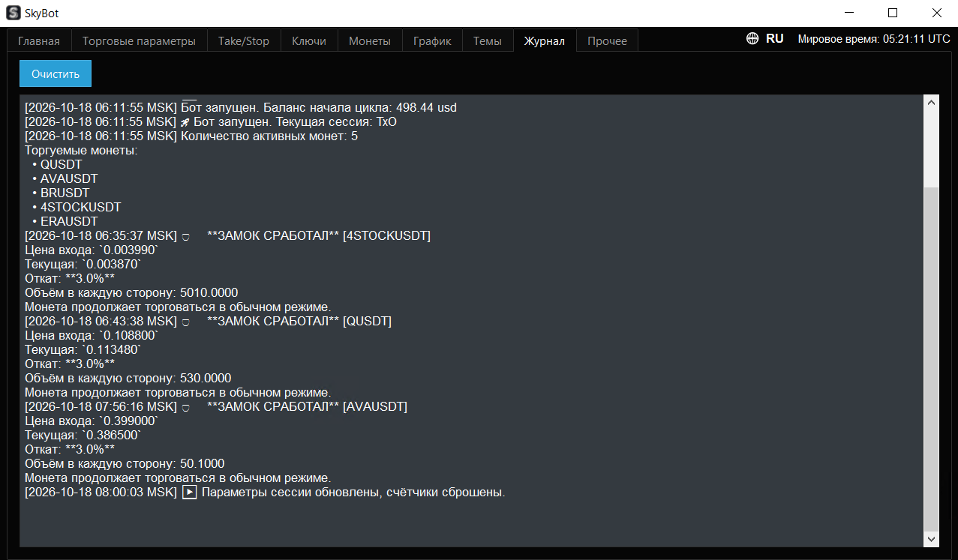Clear the log with Очистить button
958x560 pixels.
56,74
